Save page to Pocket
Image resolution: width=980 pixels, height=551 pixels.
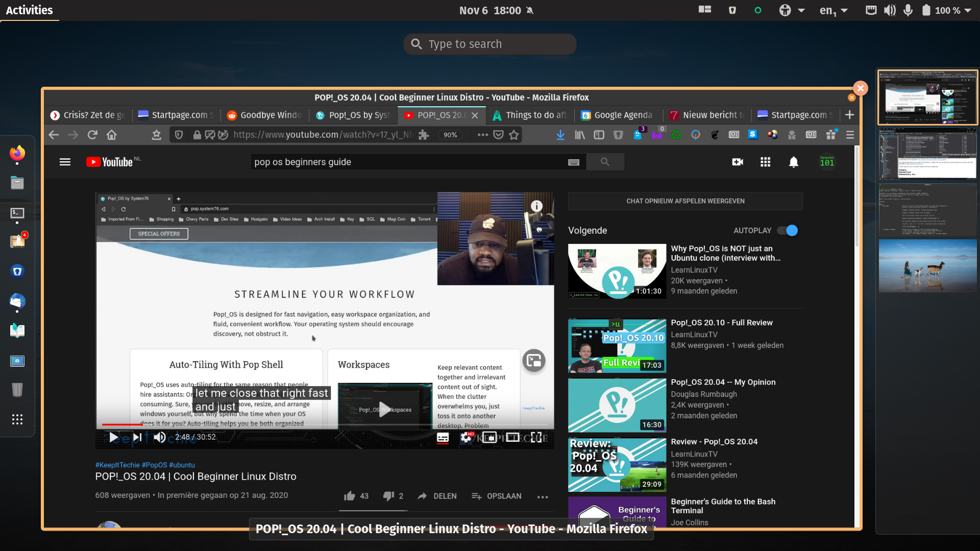[x=499, y=135]
